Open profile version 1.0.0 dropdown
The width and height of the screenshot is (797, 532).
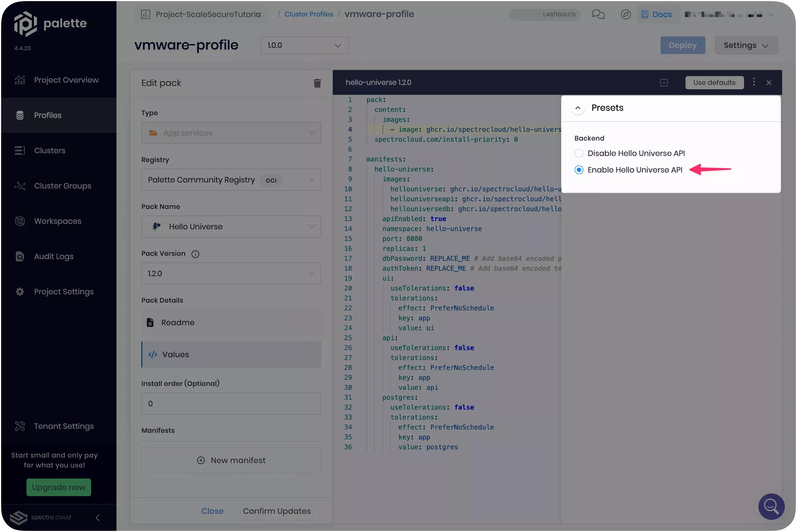pos(304,45)
